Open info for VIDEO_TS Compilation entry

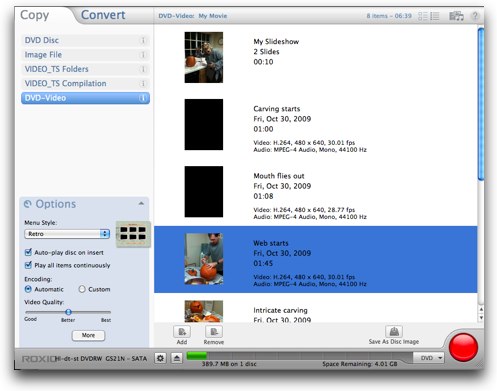[x=143, y=83]
